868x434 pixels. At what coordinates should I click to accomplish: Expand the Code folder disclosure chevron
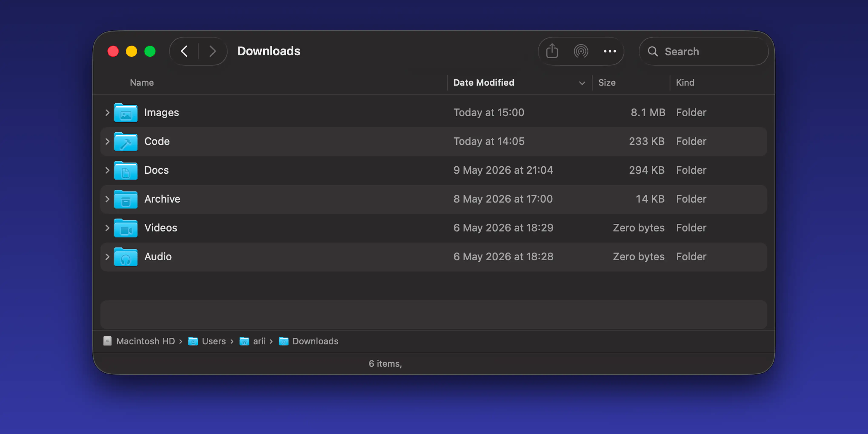[x=107, y=141]
